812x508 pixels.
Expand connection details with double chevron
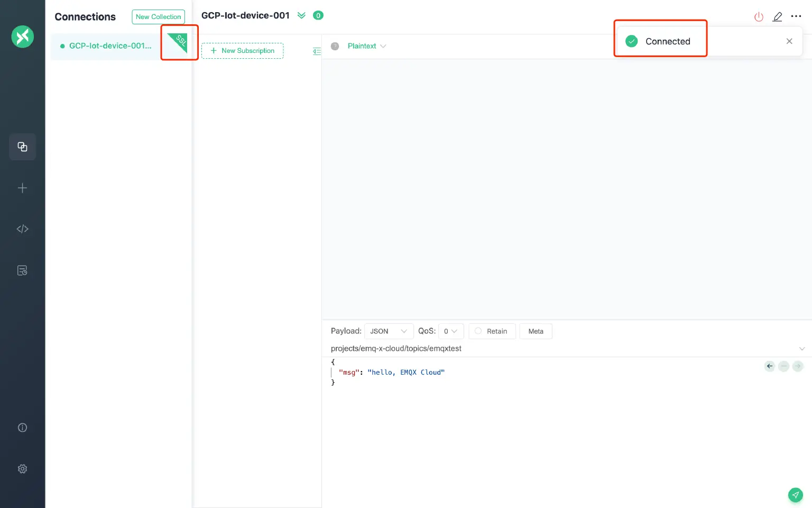301,15
